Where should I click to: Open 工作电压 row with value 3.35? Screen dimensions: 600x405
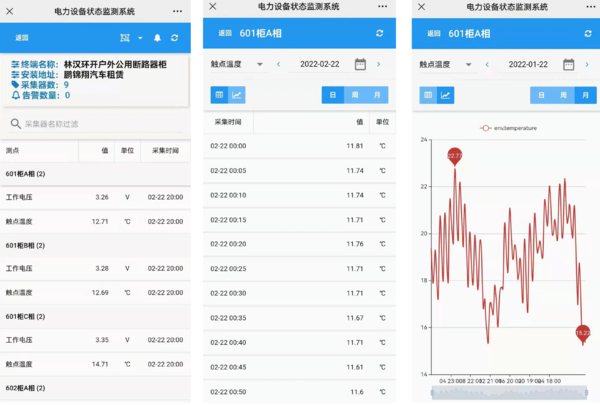tap(95, 340)
